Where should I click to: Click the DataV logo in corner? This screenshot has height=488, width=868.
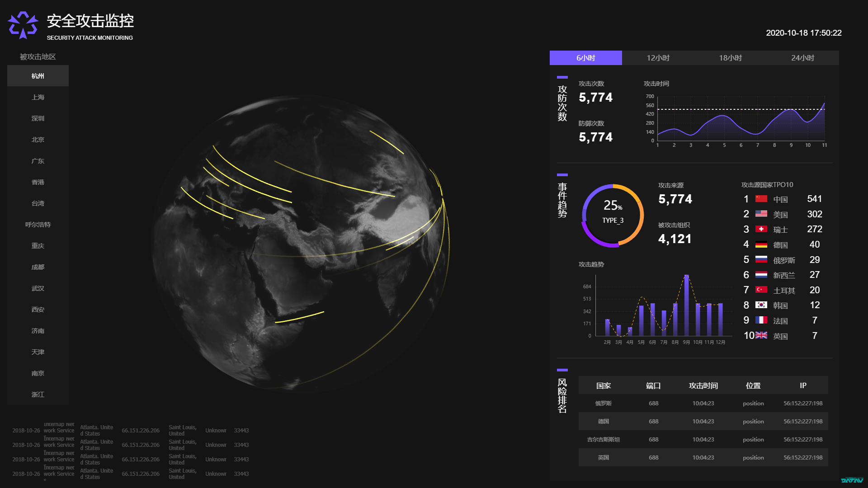(852, 480)
